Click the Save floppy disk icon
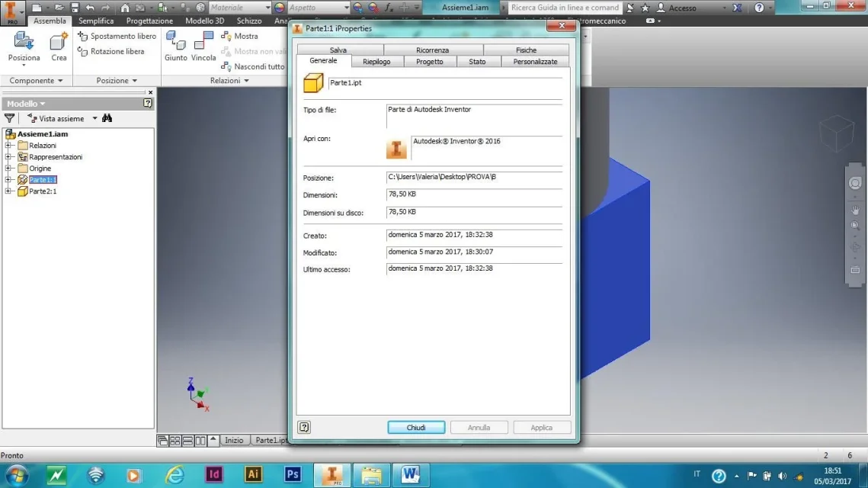 pyautogui.click(x=75, y=8)
